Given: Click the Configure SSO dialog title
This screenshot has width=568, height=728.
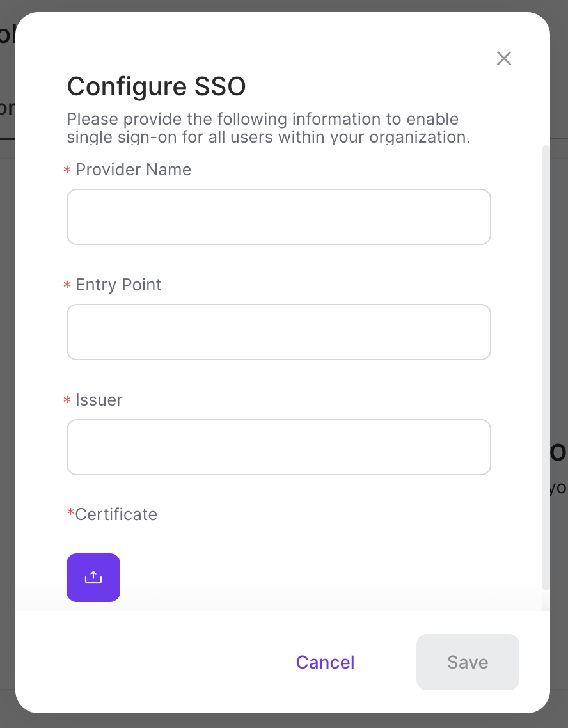Looking at the screenshot, I should (x=156, y=86).
